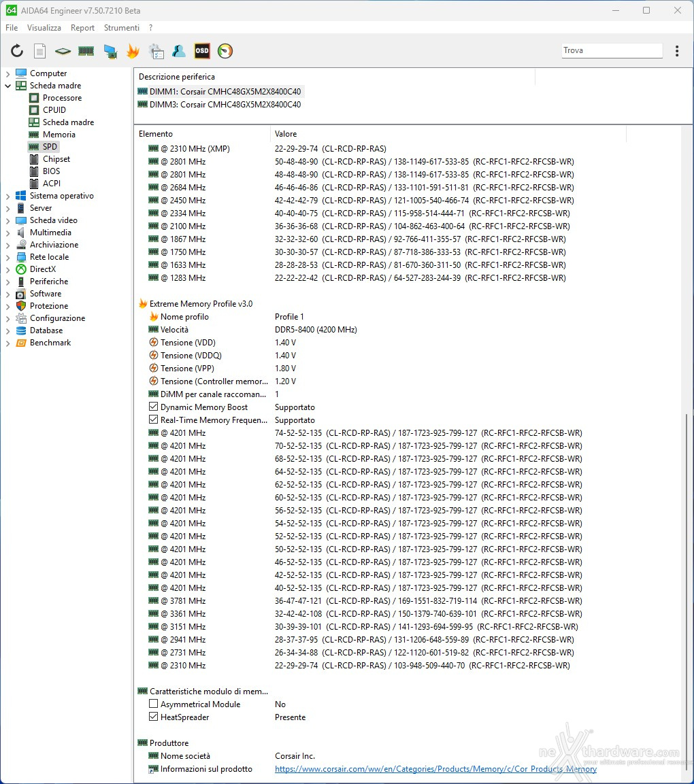Viewport: 694px width, 784px height.
Task: Expand the Computer tree node
Action: (x=7, y=73)
